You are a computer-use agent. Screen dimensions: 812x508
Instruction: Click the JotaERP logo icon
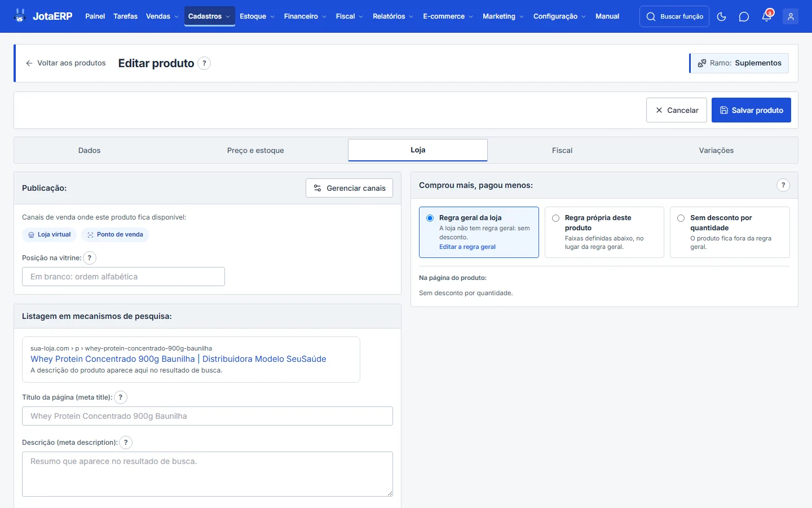coord(20,16)
